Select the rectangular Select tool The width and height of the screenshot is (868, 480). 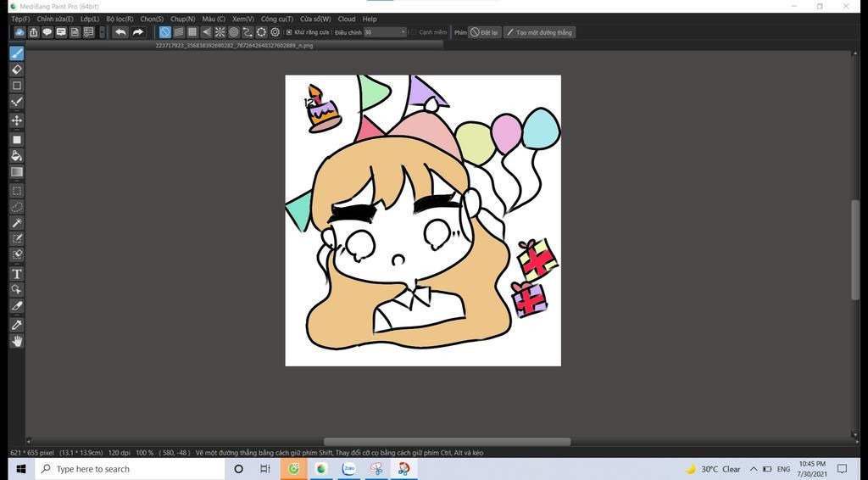pos(17,191)
